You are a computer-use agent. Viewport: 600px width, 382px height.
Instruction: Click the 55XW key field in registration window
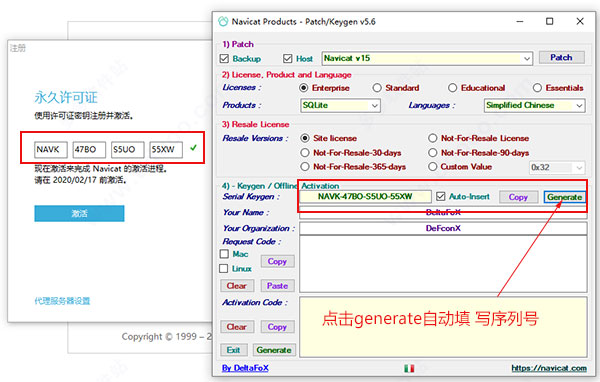pyautogui.click(x=166, y=150)
